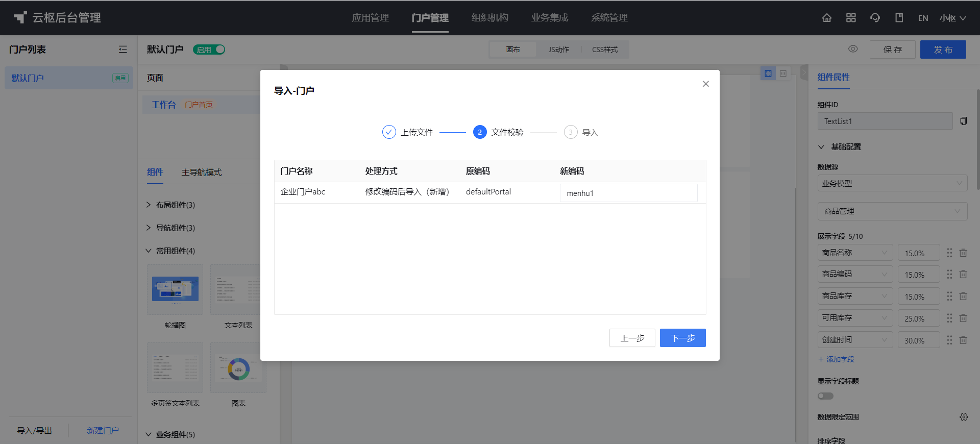Click the 发布 button
The height and width of the screenshot is (444, 980).
pyautogui.click(x=943, y=50)
